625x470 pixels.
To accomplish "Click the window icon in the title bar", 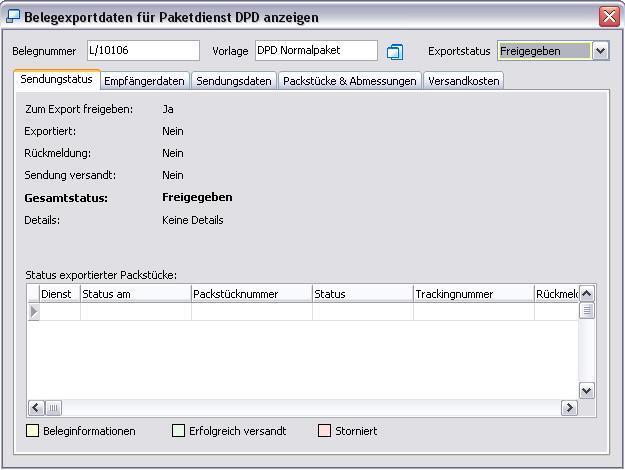I will pyautogui.click(x=13, y=17).
